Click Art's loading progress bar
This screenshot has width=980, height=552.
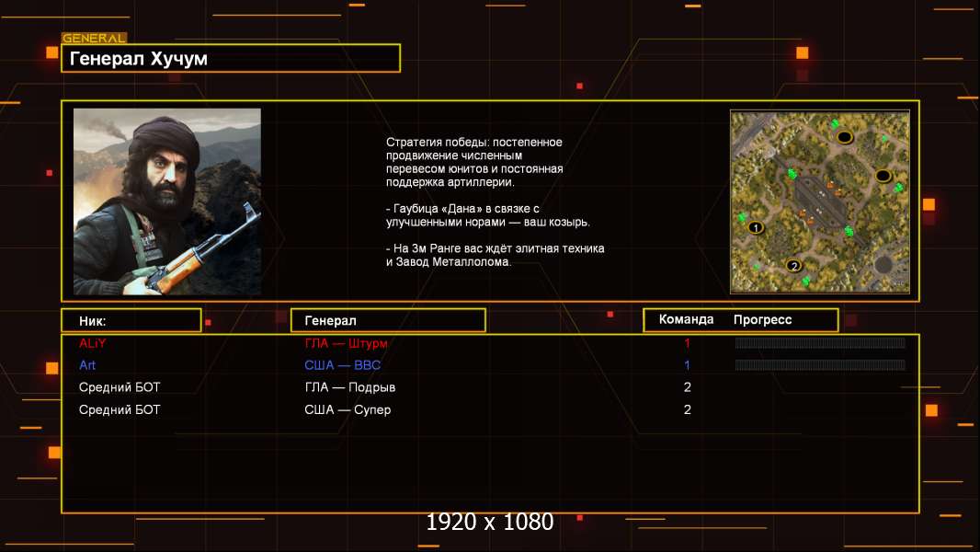(x=820, y=365)
